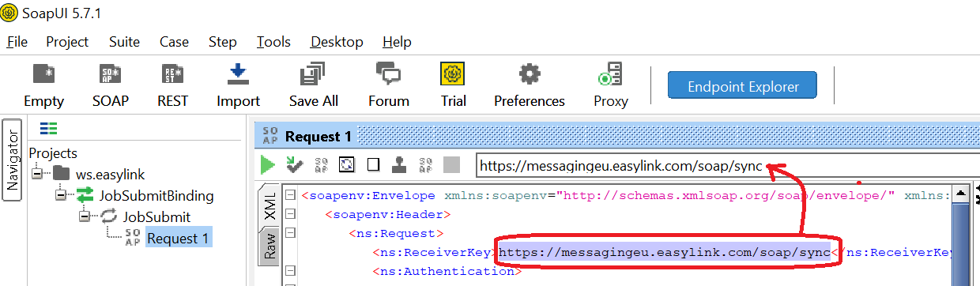Click the navigator list view icon

(x=48, y=128)
